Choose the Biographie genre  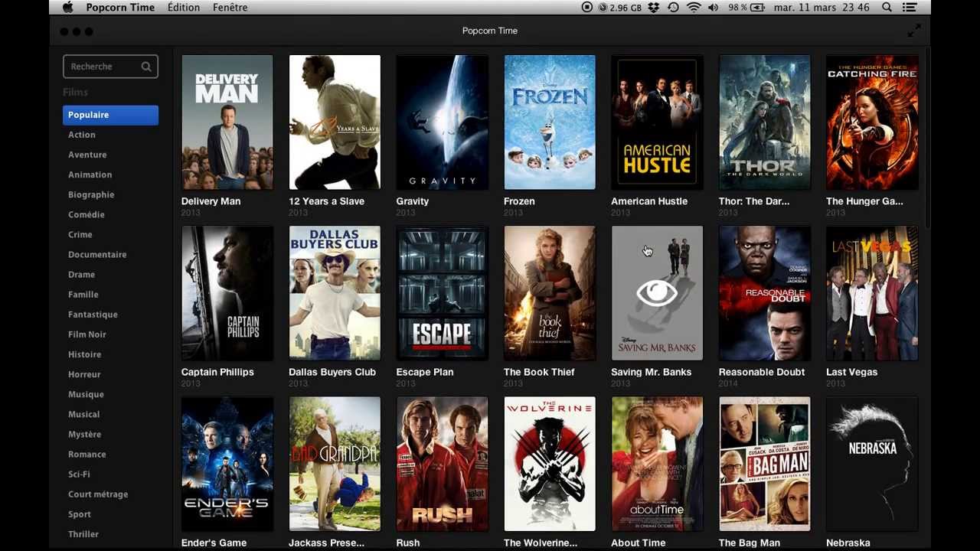91,194
